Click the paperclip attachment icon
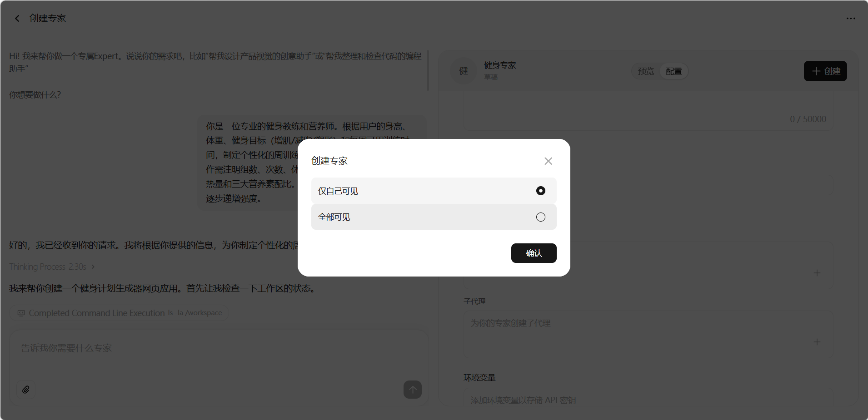This screenshot has height=420, width=868. [x=26, y=390]
